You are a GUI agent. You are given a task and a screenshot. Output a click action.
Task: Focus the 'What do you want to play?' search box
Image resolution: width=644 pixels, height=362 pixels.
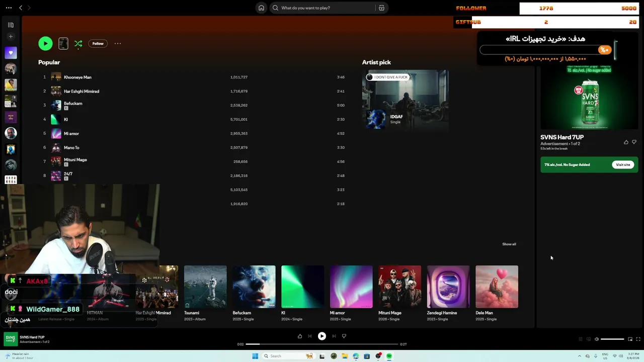click(329, 8)
